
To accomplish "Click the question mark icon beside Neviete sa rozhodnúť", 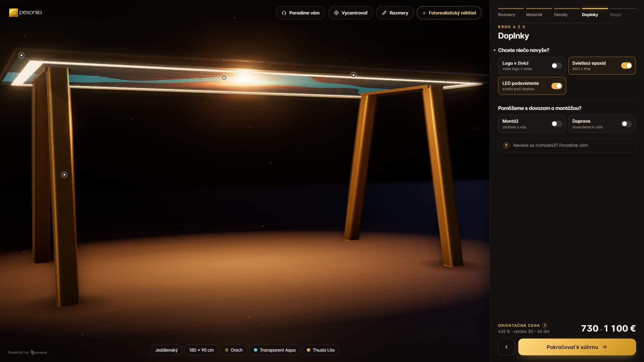I will pyautogui.click(x=506, y=145).
